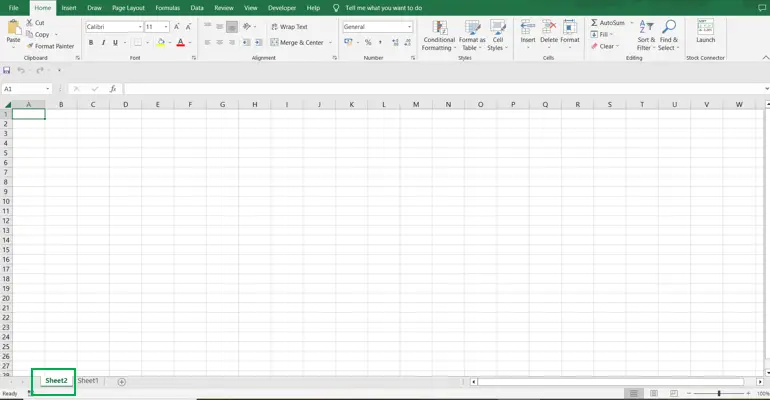770x400 pixels.
Task: Toggle Middle Align
Action: point(220,27)
